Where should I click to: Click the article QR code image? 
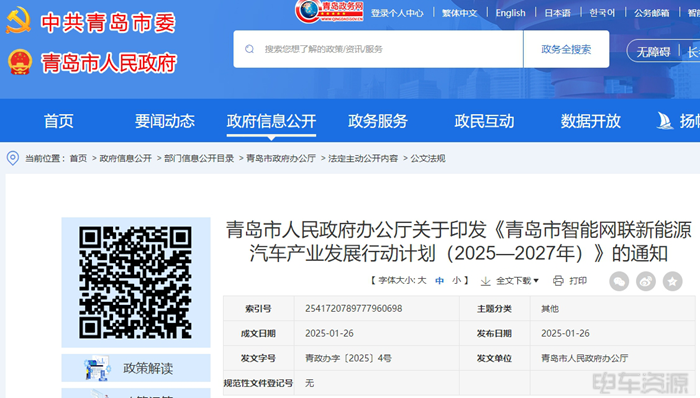coord(135,282)
